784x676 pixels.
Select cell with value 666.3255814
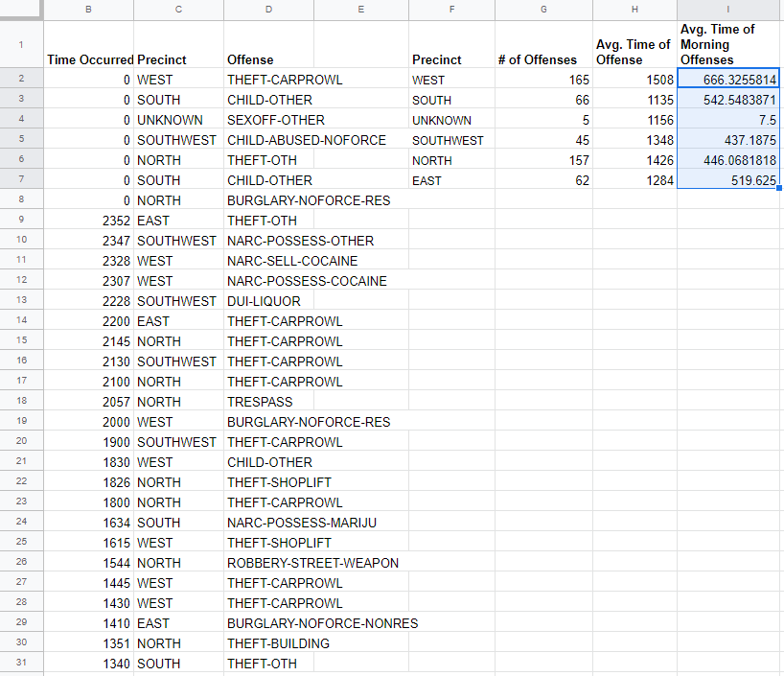[x=728, y=79]
